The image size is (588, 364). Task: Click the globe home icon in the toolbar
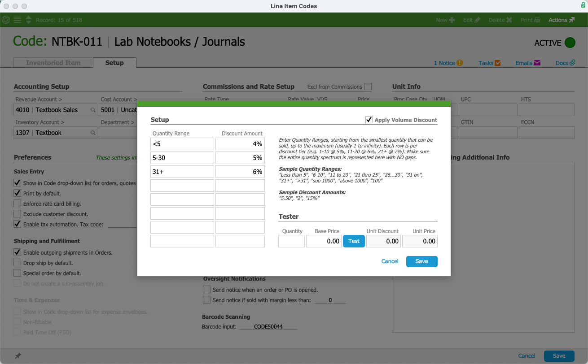[x=6, y=20]
